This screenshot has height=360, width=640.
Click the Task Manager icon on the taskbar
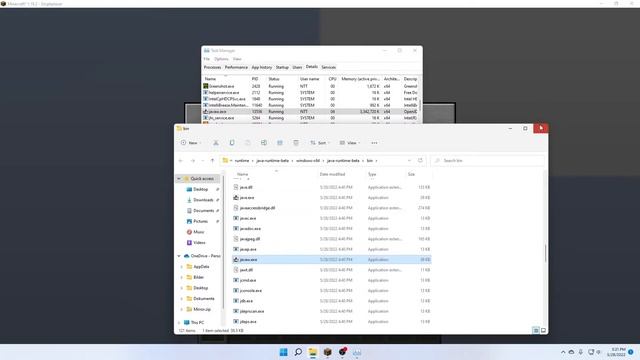pos(357,352)
